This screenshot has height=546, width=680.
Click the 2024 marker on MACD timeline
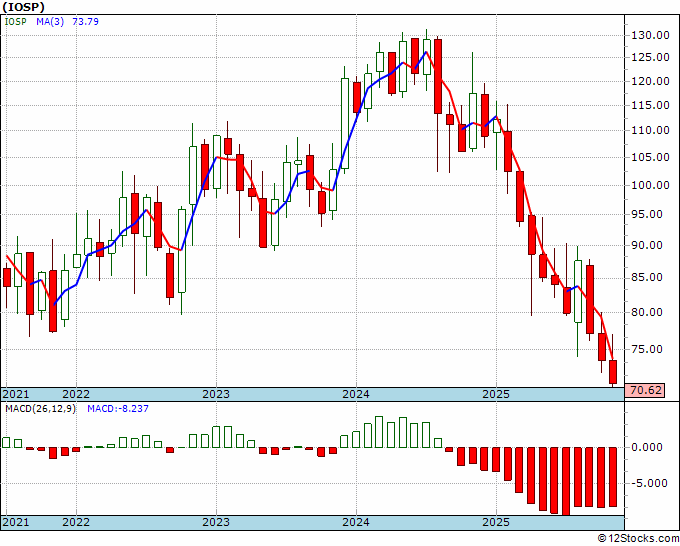tap(356, 522)
